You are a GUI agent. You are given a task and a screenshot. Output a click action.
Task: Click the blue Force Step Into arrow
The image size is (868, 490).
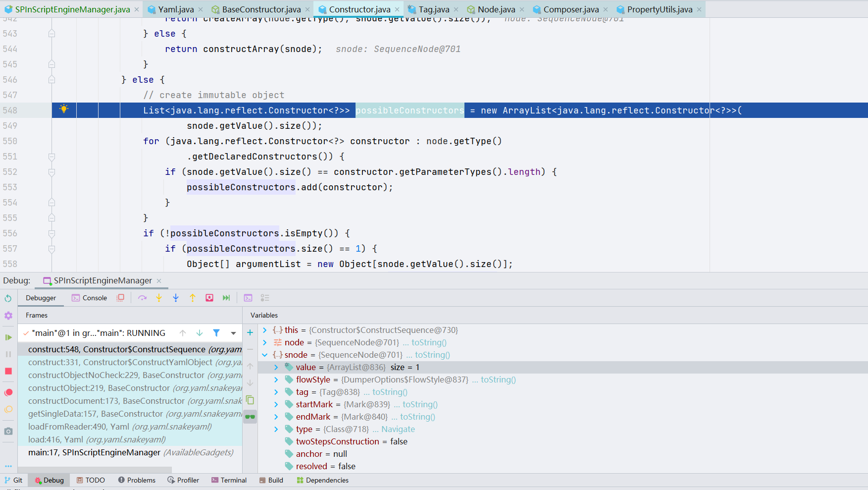(176, 298)
